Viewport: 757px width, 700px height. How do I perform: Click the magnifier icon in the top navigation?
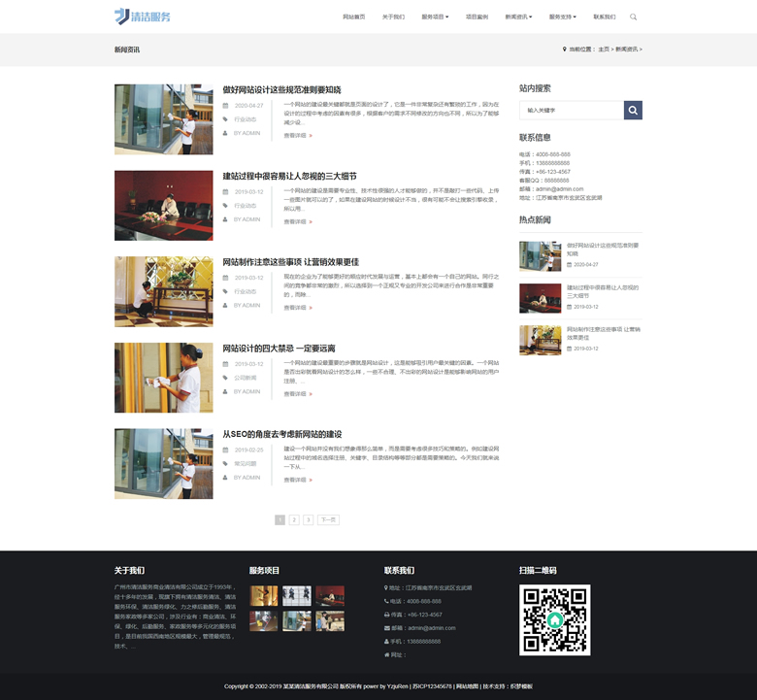pyautogui.click(x=634, y=17)
